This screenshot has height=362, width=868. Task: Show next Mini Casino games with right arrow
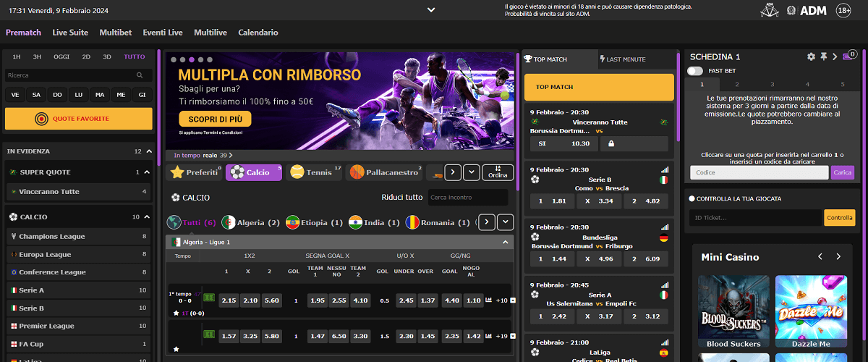coord(838,257)
